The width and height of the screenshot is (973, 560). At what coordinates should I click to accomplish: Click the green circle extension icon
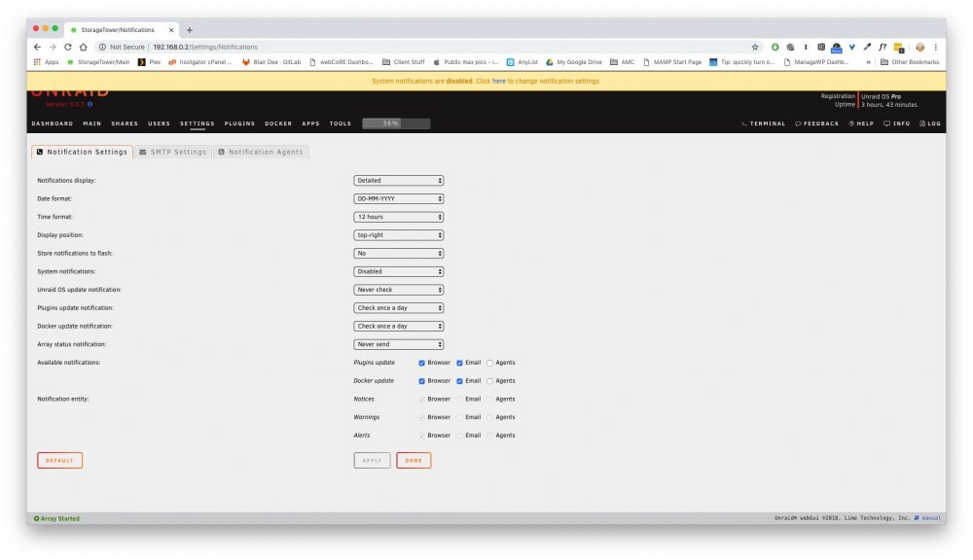click(x=775, y=47)
